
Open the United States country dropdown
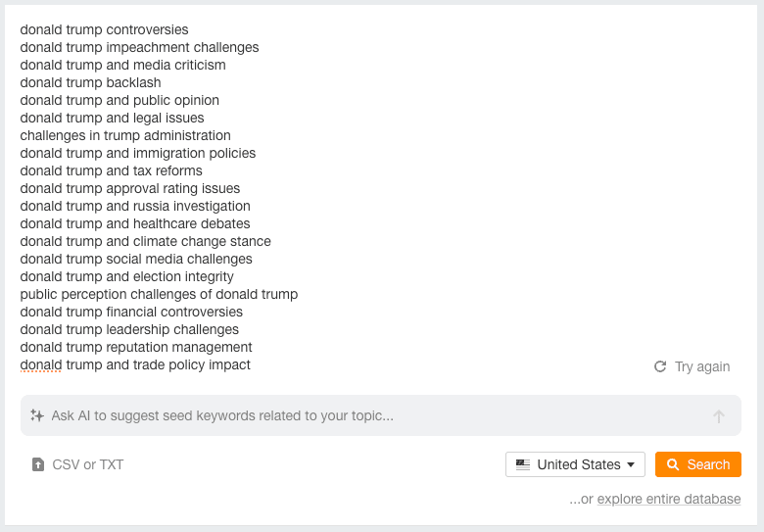pyautogui.click(x=575, y=464)
